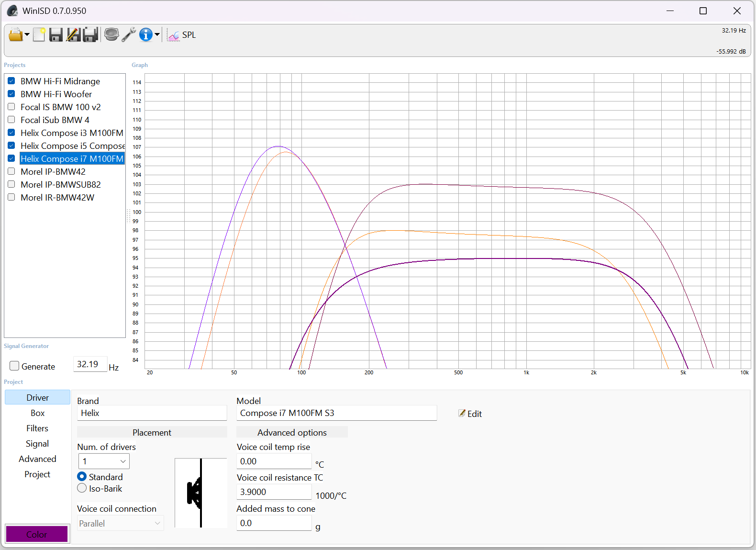The width and height of the screenshot is (756, 550).
Task: Click the signal frequency 32.19 field
Action: pos(90,364)
